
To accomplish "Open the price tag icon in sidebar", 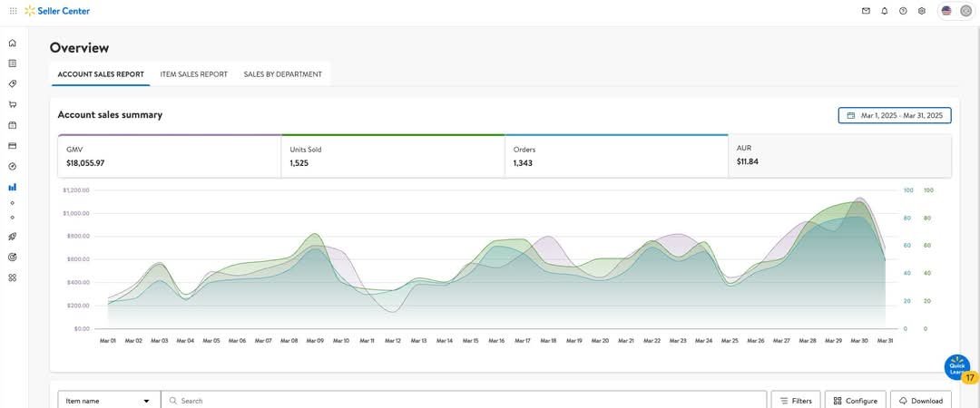I will tap(13, 83).
